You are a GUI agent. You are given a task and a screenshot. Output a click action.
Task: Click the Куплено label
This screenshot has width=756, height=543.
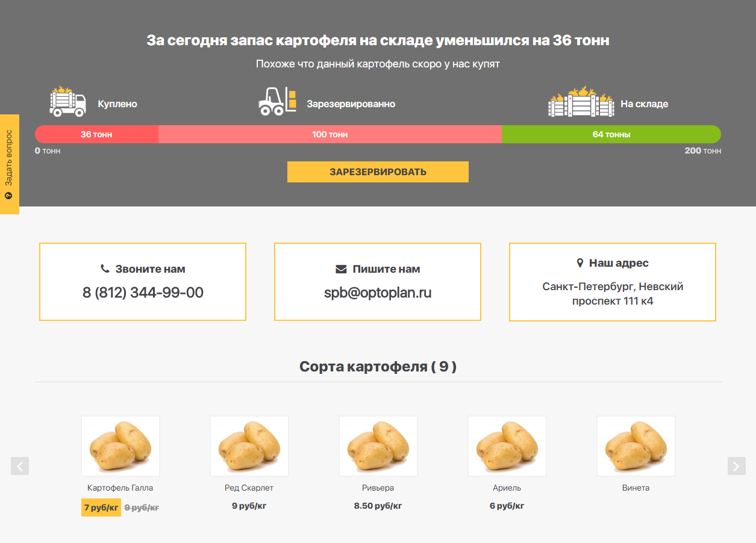click(117, 104)
